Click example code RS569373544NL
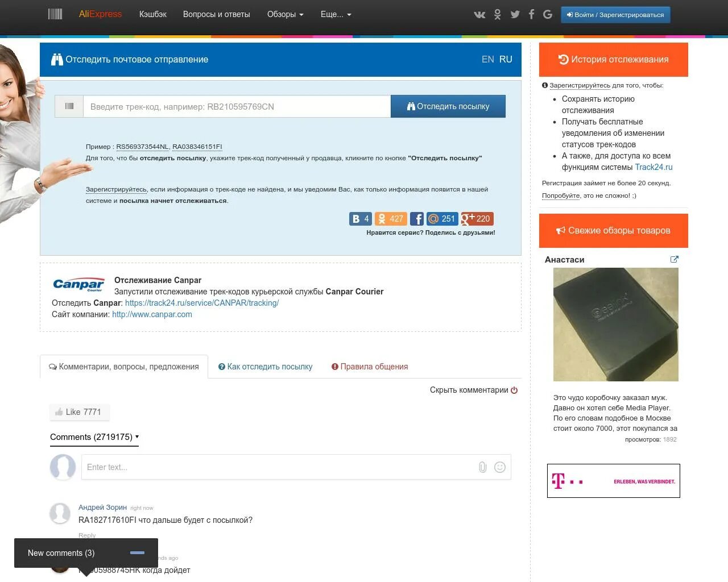Screen dimensions: 728x582 pyautogui.click(x=142, y=147)
